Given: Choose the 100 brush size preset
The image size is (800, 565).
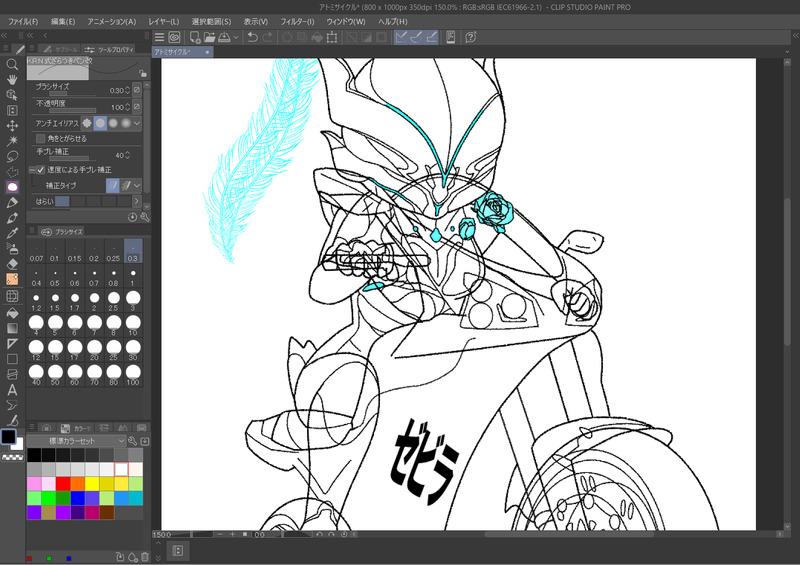Looking at the screenshot, I should [133, 375].
